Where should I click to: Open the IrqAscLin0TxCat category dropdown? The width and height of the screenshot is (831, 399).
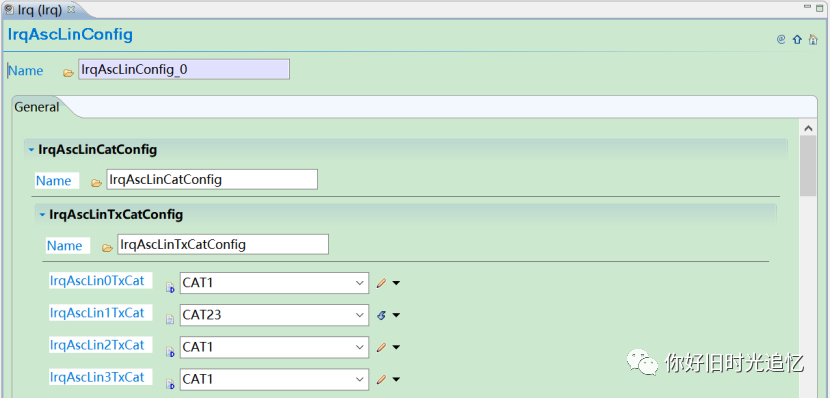(x=359, y=283)
